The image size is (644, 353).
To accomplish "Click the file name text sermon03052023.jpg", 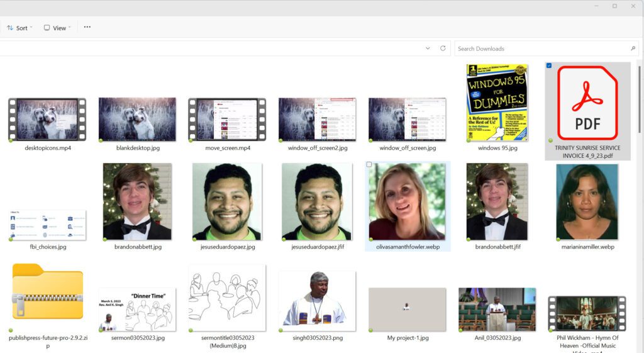I will click(x=138, y=338).
